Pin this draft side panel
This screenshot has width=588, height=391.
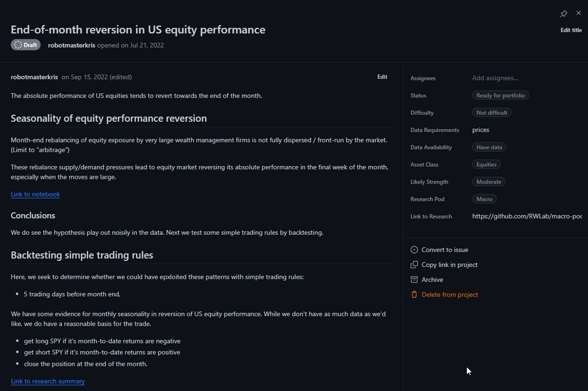point(563,14)
